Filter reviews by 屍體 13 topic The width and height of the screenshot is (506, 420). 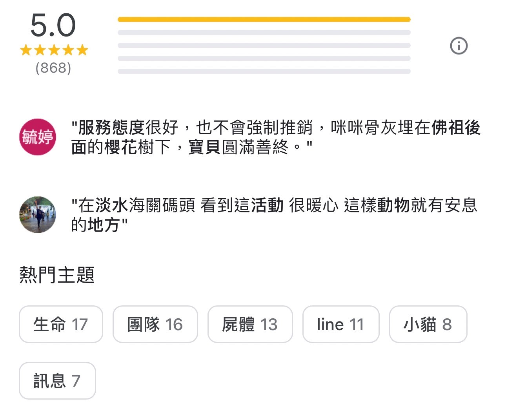click(x=250, y=324)
